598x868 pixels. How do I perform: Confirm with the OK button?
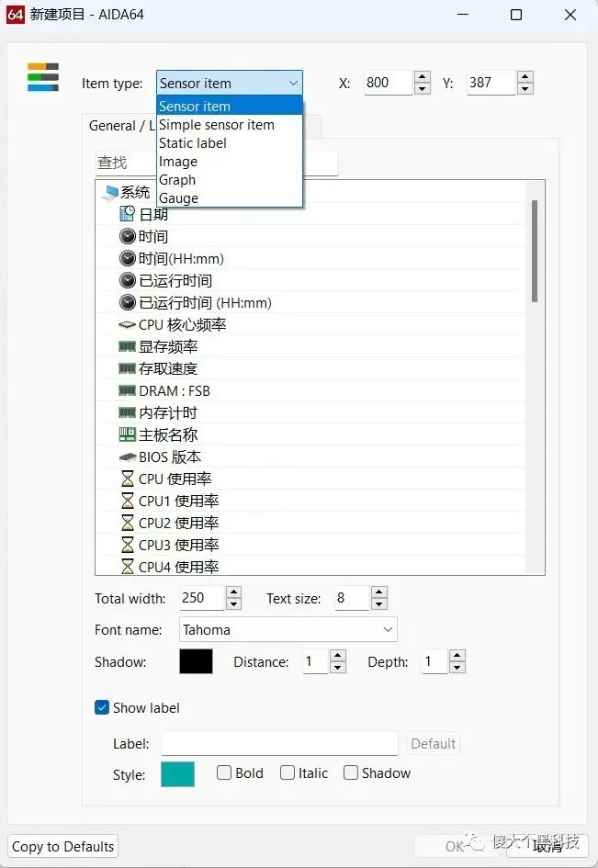pos(455,846)
